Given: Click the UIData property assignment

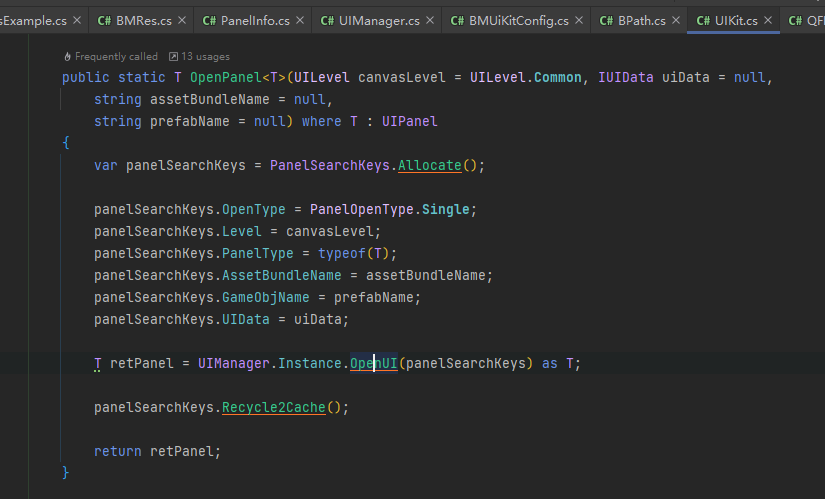Looking at the screenshot, I should 245,320.
